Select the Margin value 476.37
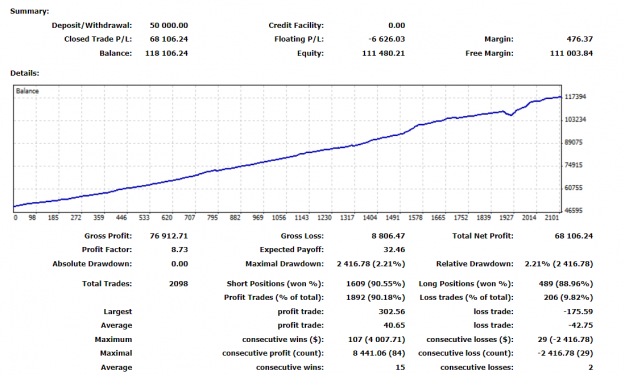This screenshot has width=625, height=375. pos(580,39)
